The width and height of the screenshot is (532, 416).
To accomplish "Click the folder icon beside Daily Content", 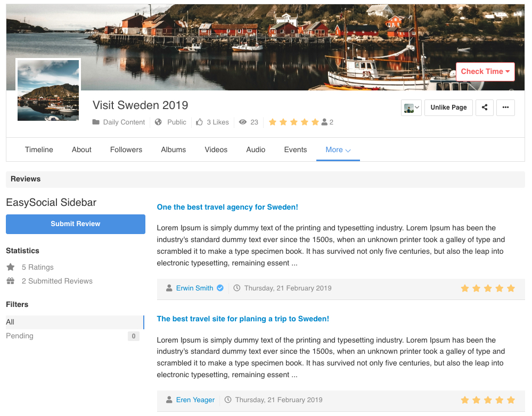I will pyautogui.click(x=96, y=122).
